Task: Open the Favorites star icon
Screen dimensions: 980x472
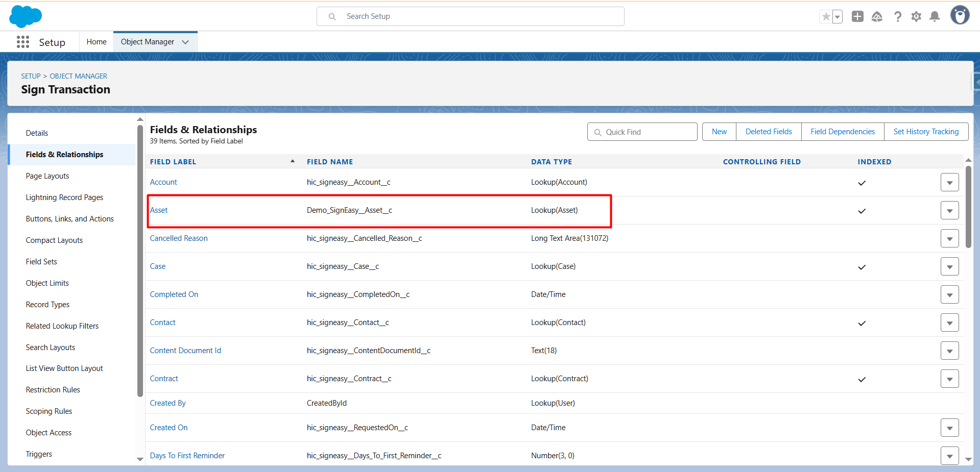Action: pos(826,17)
